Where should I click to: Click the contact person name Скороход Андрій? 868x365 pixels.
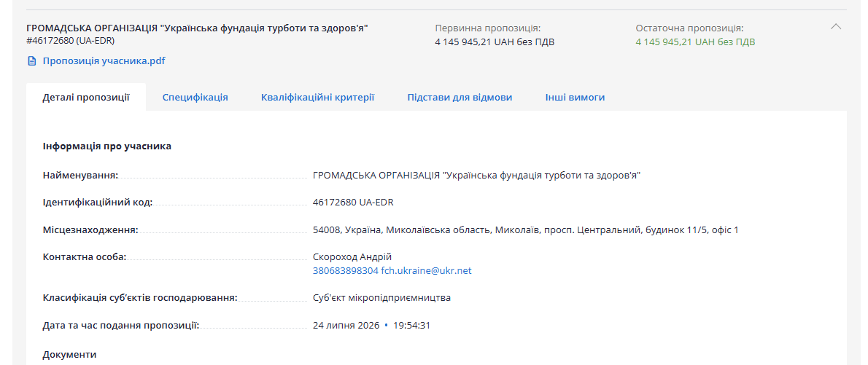[352, 257]
